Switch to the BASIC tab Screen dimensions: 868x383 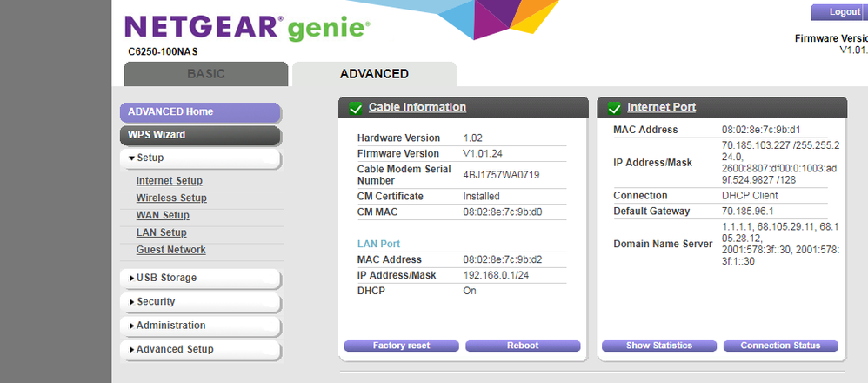[205, 74]
